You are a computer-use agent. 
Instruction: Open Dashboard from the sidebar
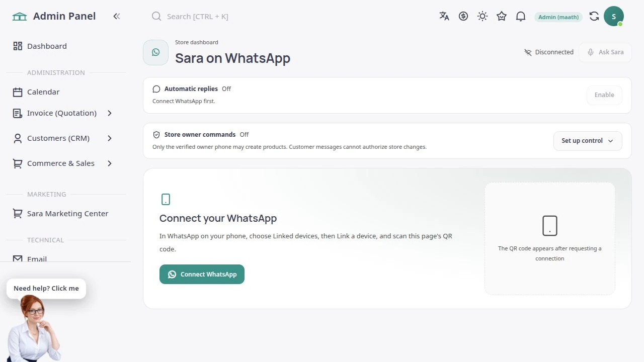coord(65,46)
